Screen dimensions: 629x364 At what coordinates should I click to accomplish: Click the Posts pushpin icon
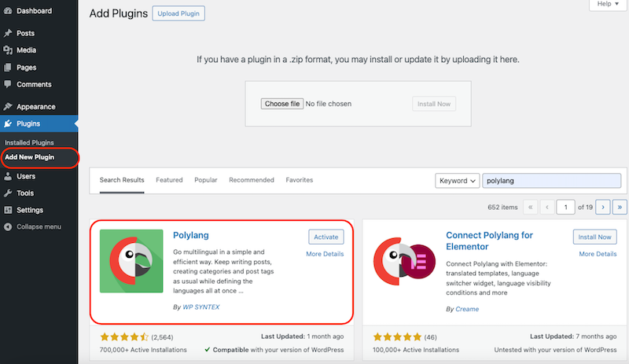(x=8, y=33)
